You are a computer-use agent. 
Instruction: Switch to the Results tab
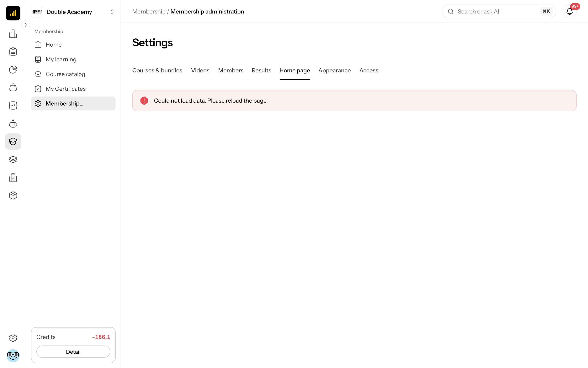point(262,70)
